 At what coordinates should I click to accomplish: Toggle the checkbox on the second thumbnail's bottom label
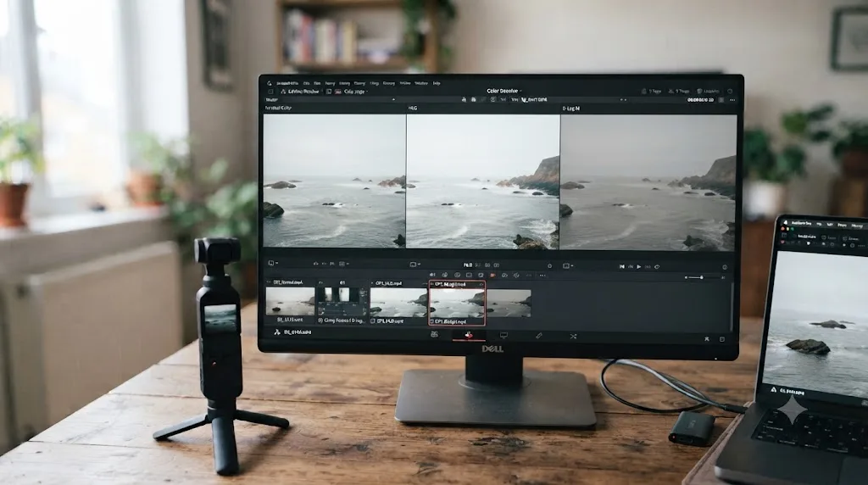pyautogui.click(x=320, y=320)
